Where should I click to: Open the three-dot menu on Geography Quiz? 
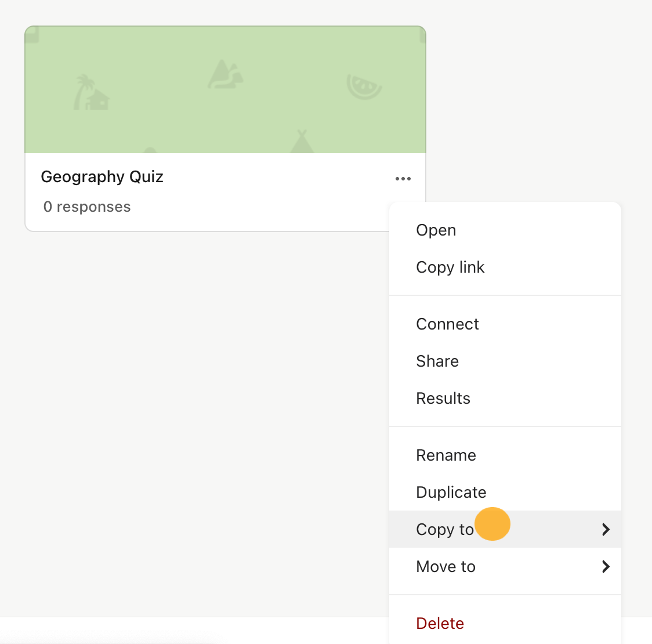click(x=403, y=179)
